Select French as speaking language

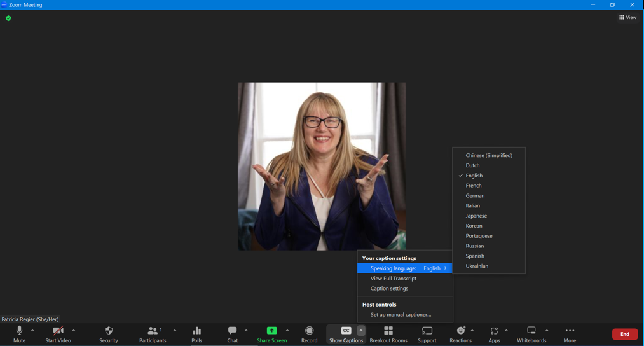click(489, 185)
